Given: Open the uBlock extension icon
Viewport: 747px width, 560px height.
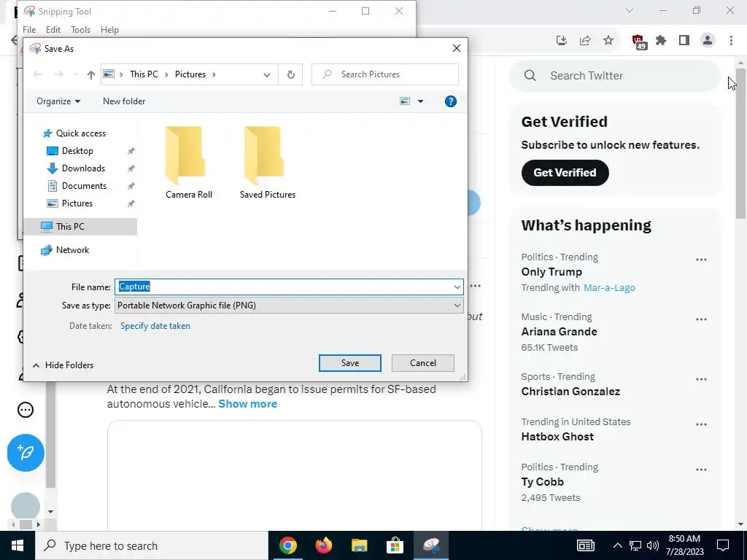Looking at the screenshot, I should coord(638,42).
